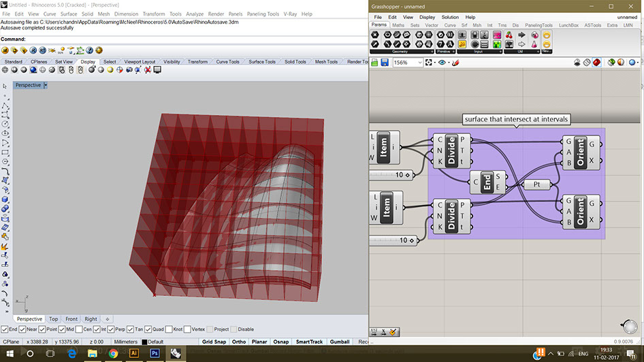Click the pink flask icon in Util panel
644x362 pixels.
point(534,44)
